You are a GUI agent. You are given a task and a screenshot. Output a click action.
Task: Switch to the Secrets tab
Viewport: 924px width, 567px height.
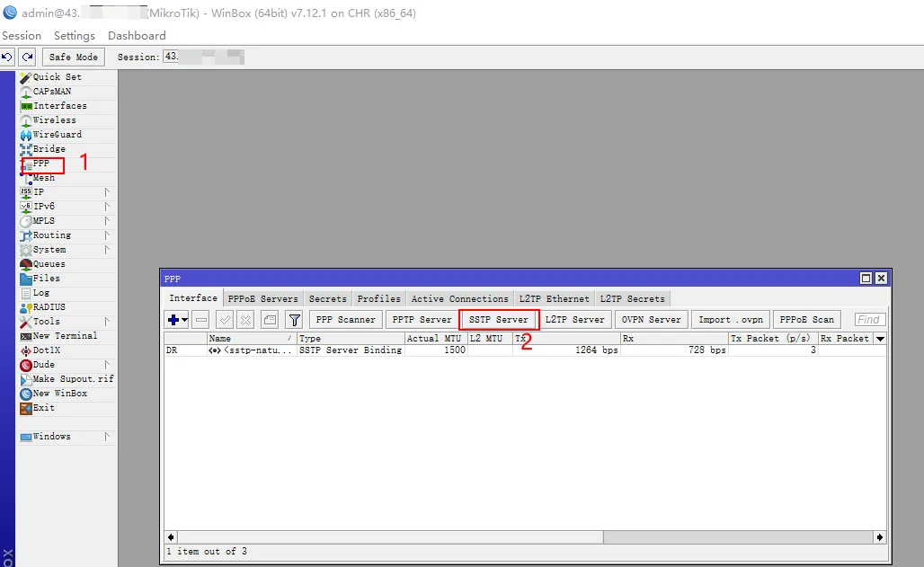[328, 299]
